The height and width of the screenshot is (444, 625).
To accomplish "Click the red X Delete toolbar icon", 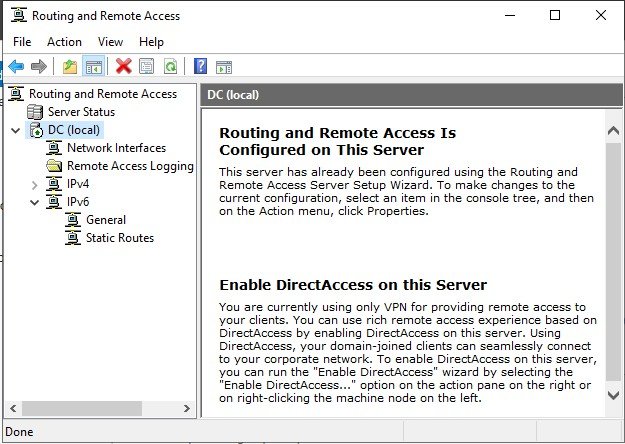I will pyautogui.click(x=124, y=66).
